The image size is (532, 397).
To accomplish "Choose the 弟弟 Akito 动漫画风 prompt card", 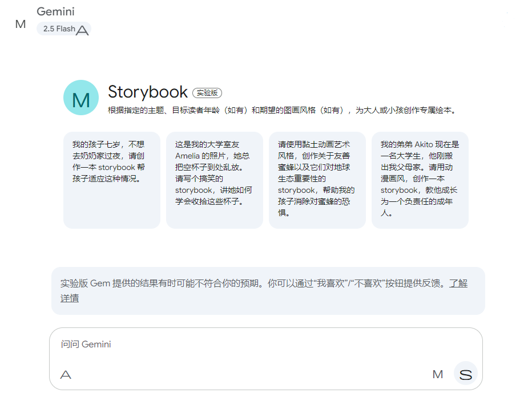I will coord(420,180).
